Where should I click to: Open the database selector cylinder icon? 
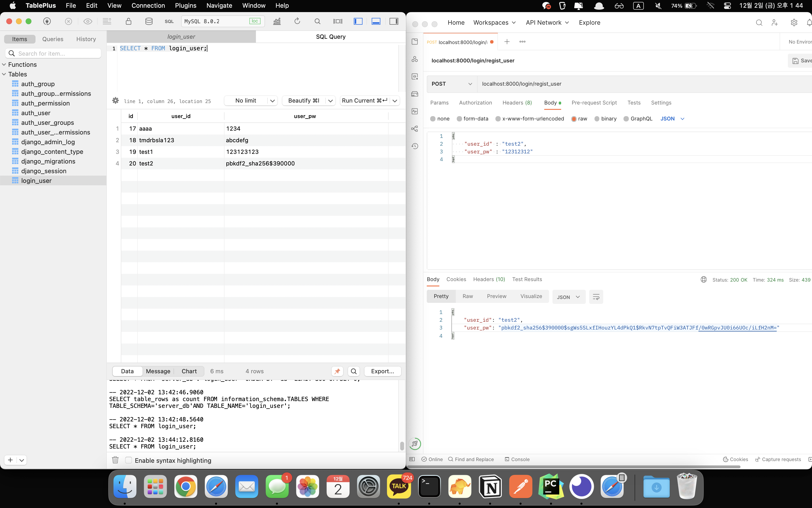[x=149, y=21]
